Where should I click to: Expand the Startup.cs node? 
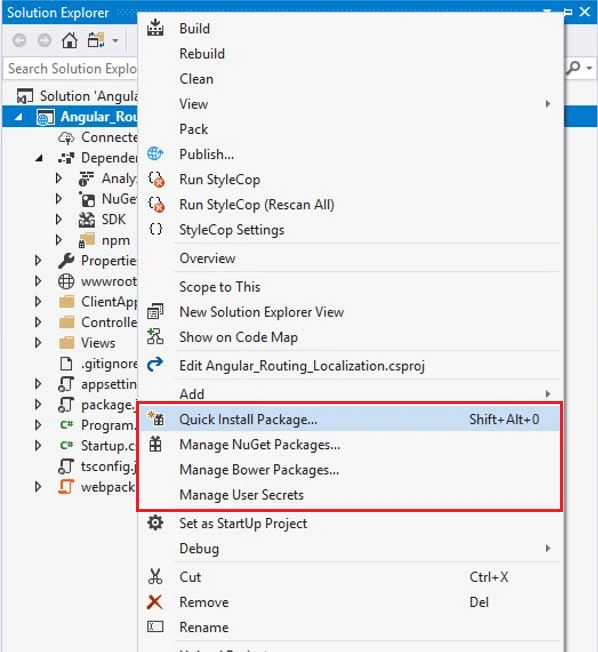(x=38, y=445)
